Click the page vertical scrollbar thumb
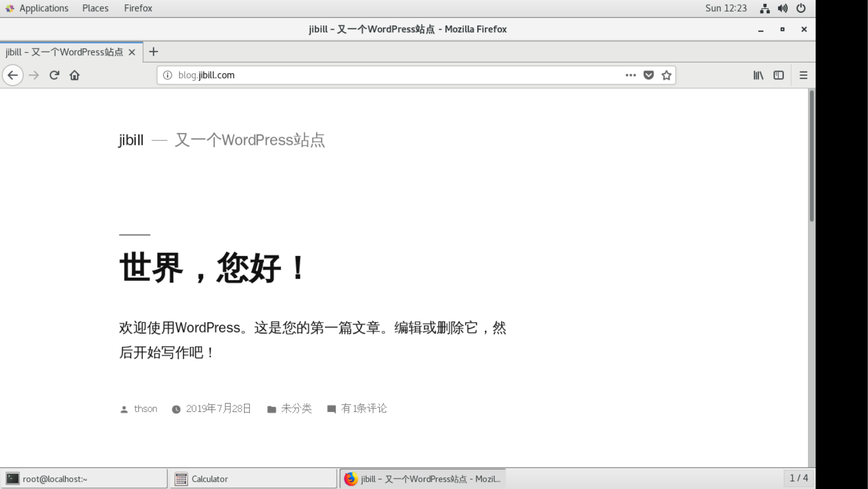The width and height of the screenshot is (868, 489). [x=811, y=156]
